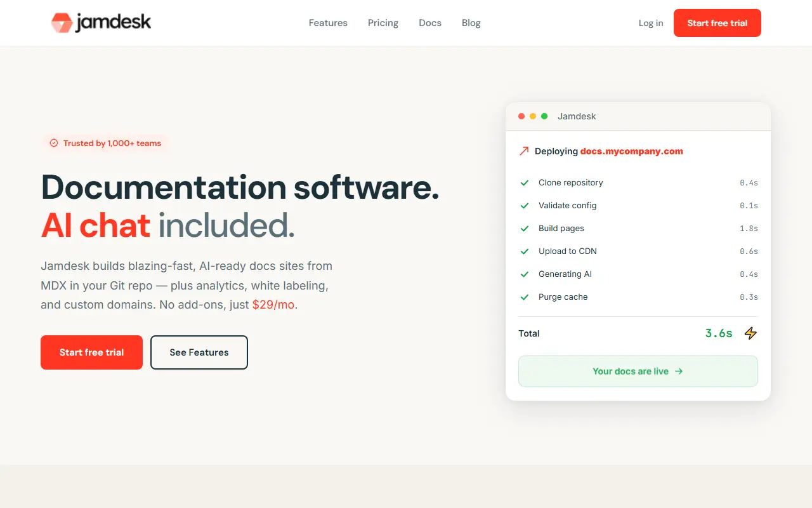Click the 3.6s total time value

(719, 333)
